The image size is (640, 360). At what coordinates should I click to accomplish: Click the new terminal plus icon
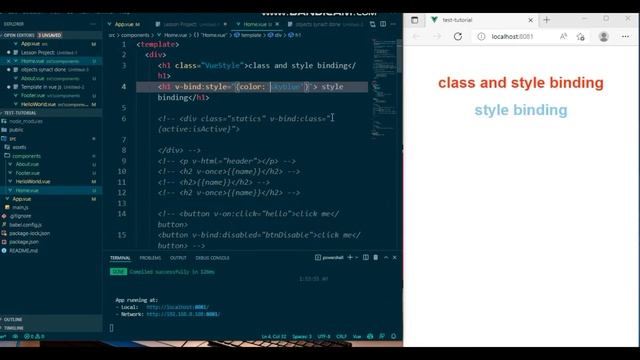(x=350, y=258)
